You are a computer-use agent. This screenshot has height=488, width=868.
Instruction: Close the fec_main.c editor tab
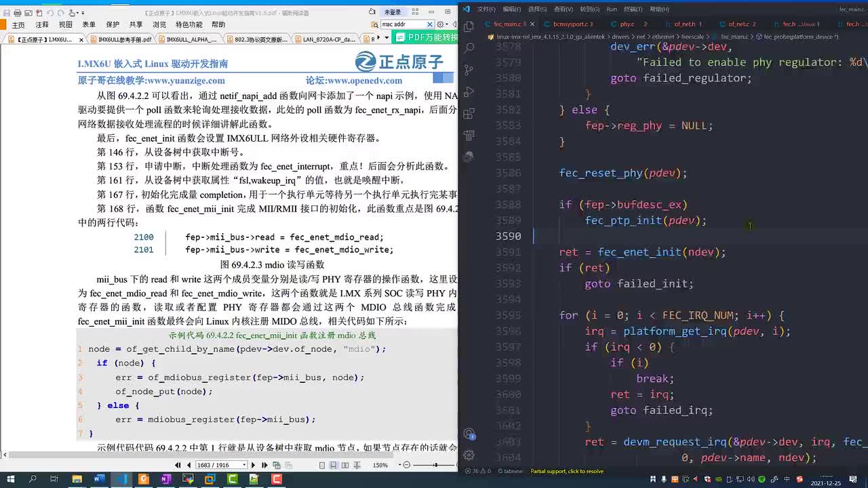click(x=532, y=24)
